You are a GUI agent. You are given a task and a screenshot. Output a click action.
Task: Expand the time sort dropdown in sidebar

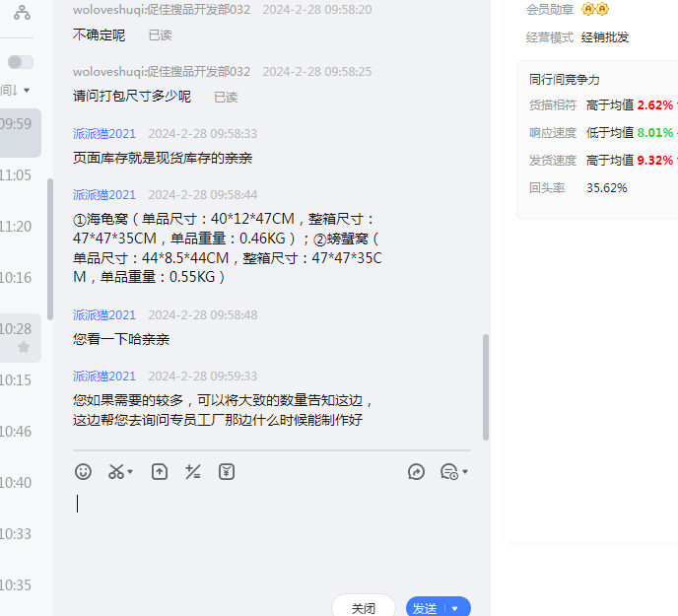point(27,91)
